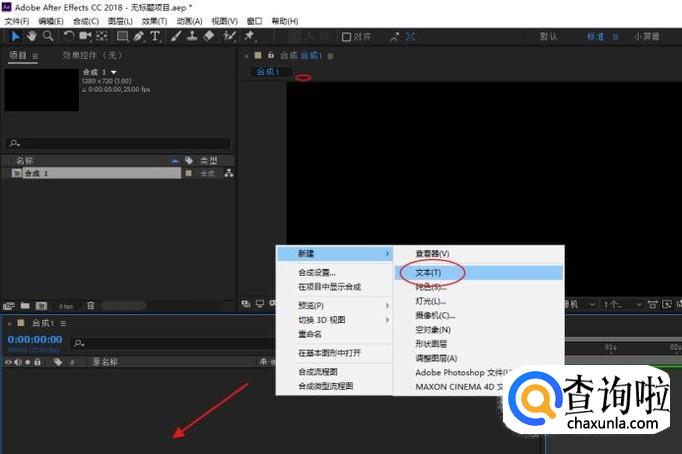The width and height of the screenshot is (682, 454).
Task: Expand the 新建 submenu entry
Action: pyautogui.click(x=333, y=254)
